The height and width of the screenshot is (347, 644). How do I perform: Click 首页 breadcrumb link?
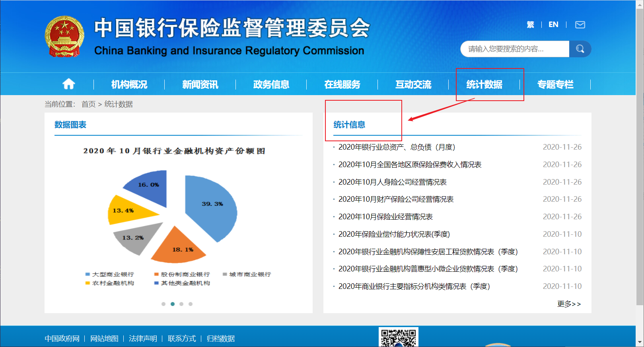coord(88,104)
